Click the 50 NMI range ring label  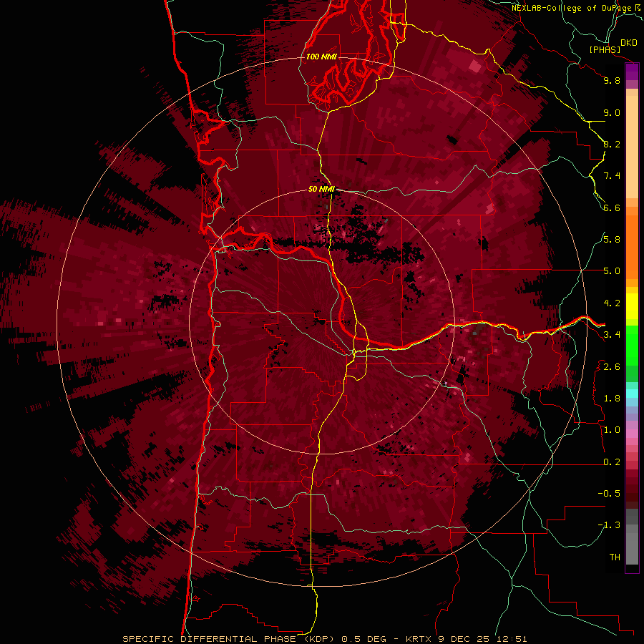(321, 190)
